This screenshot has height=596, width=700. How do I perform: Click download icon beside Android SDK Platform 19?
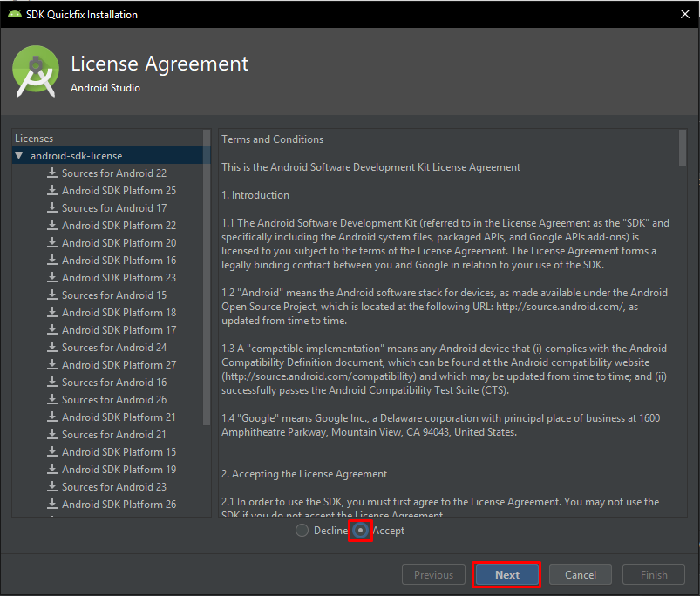pyautogui.click(x=52, y=469)
